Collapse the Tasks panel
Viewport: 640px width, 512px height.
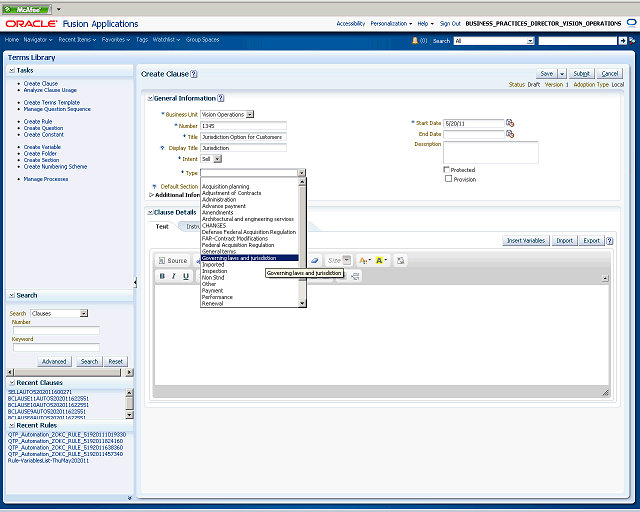[x=12, y=70]
